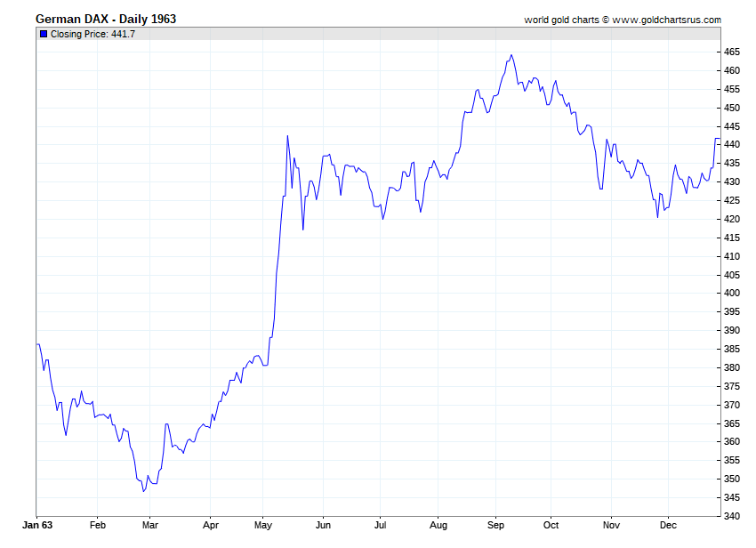This screenshot has height=548, width=756.
Task: Open the www.goldchartsrus.com watermark link
Action: (666, 20)
